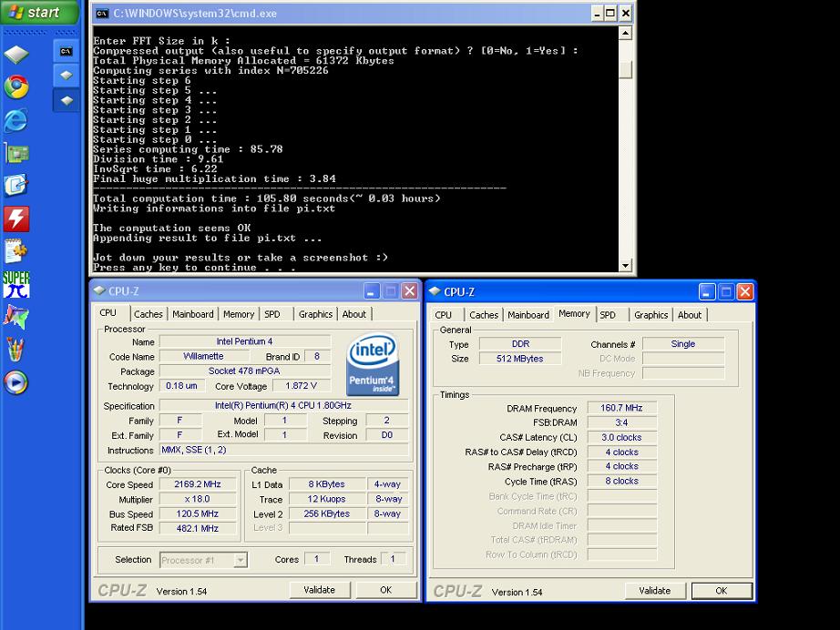Click the Intel Pentium 4 logo

[373, 364]
